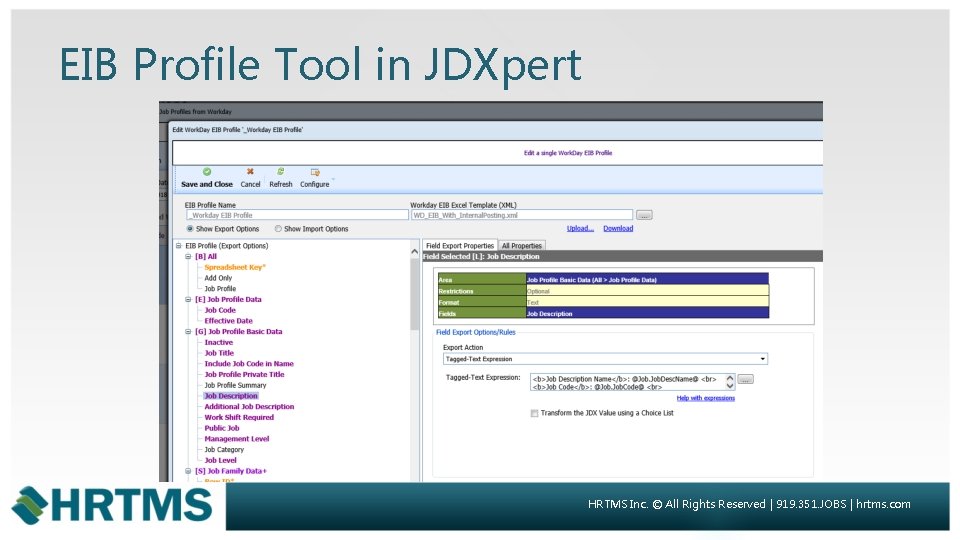Select the highlighted Job Description item

click(x=231, y=396)
